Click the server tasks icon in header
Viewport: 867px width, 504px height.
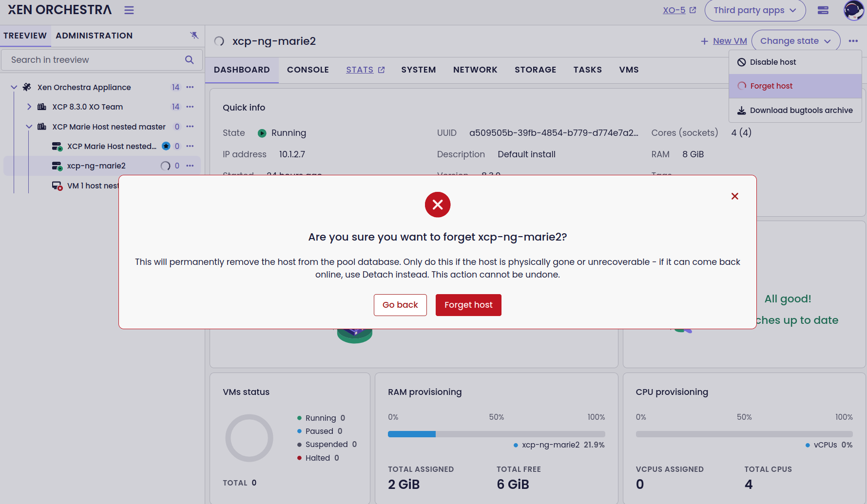pos(823,10)
